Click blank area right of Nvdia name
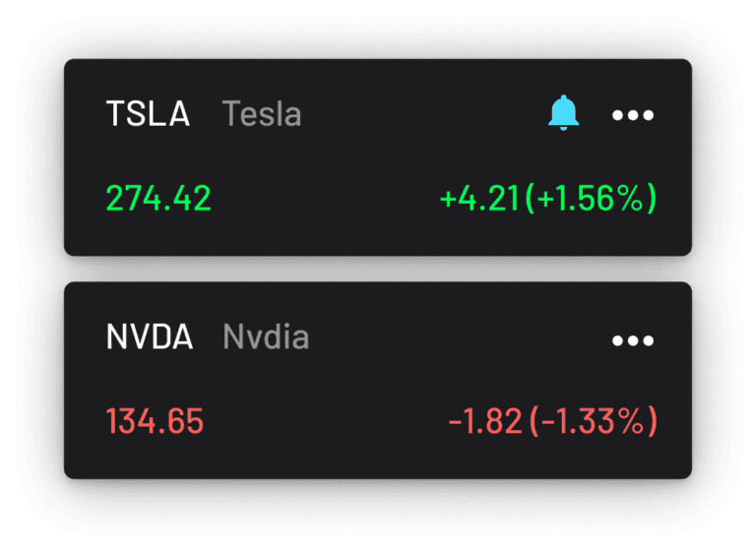756x548 pixels. pos(458,336)
